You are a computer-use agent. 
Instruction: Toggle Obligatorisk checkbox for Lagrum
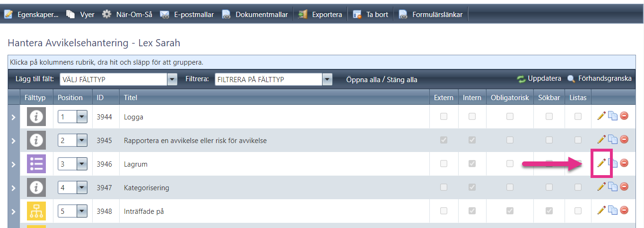[510, 164]
